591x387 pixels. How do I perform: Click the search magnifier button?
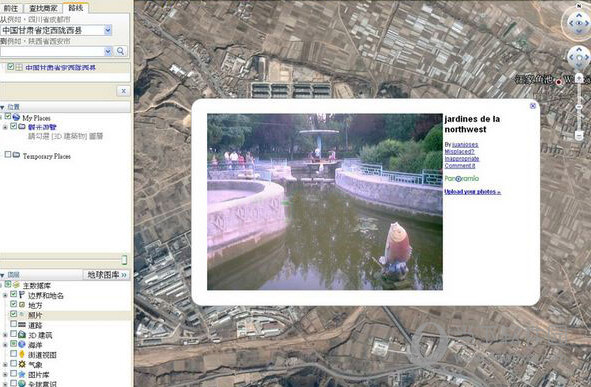coord(120,51)
